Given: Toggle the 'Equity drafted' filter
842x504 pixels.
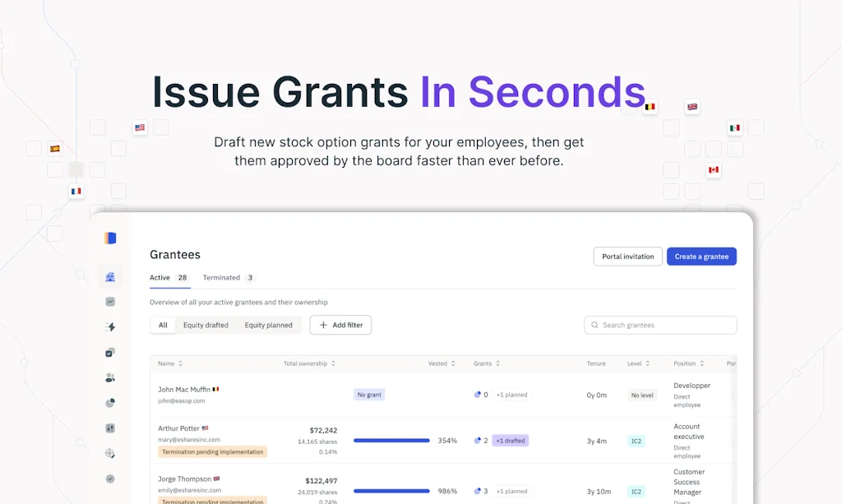Looking at the screenshot, I should click(x=206, y=326).
